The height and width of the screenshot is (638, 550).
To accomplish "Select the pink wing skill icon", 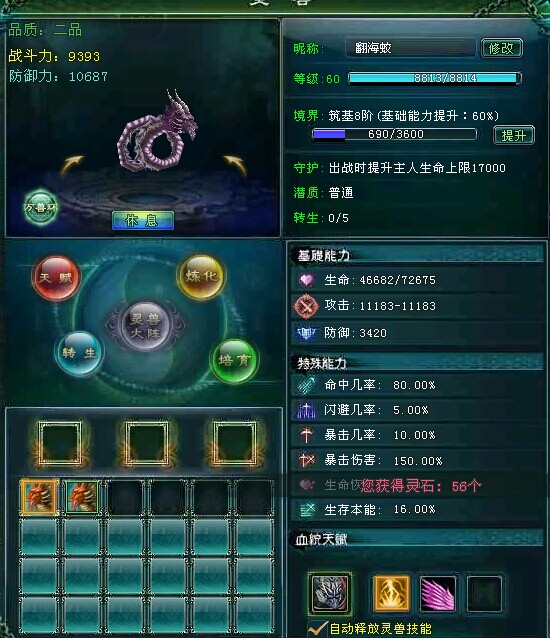I will pos(438,593).
